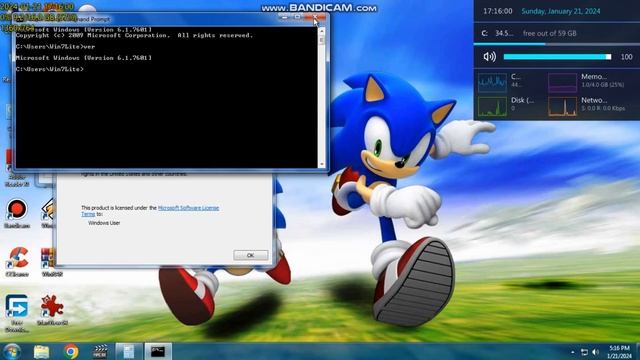The width and height of the screenshot is (640, 360).
Task: Close the Command Prompt window
Action: [315, 17]
